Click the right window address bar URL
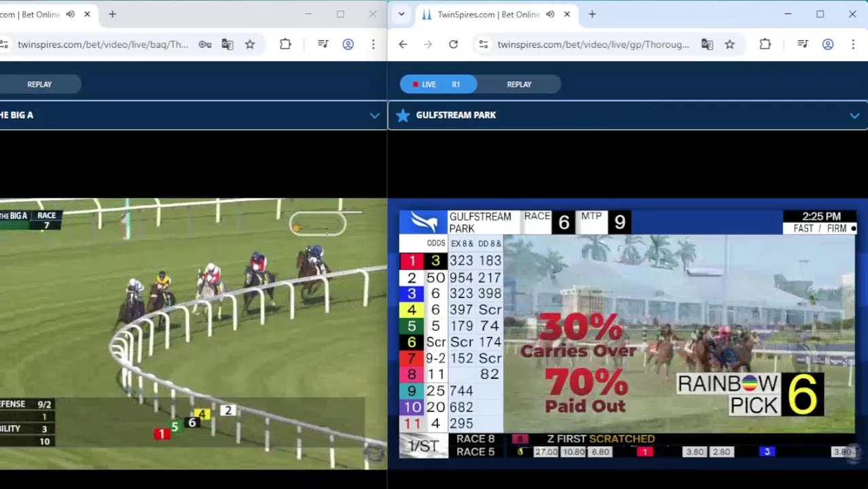 (593, 44)
